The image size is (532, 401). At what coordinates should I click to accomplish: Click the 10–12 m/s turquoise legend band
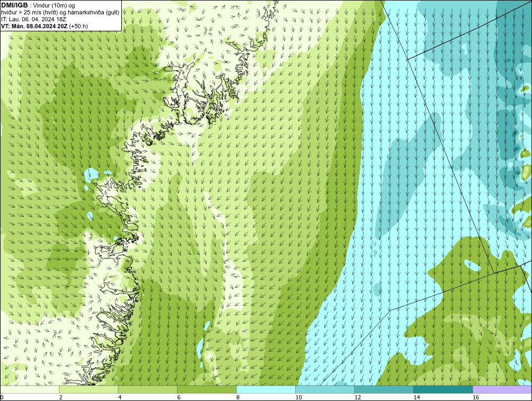pos(325,389)
